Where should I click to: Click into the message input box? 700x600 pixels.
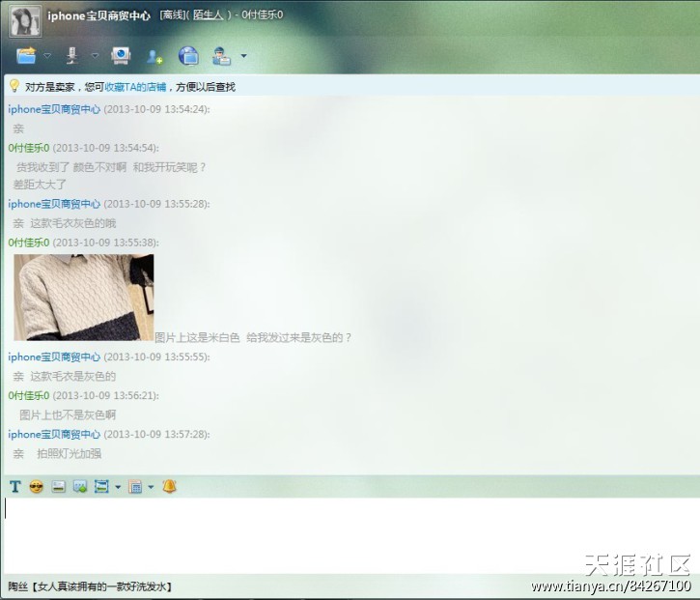coord(348,534)
